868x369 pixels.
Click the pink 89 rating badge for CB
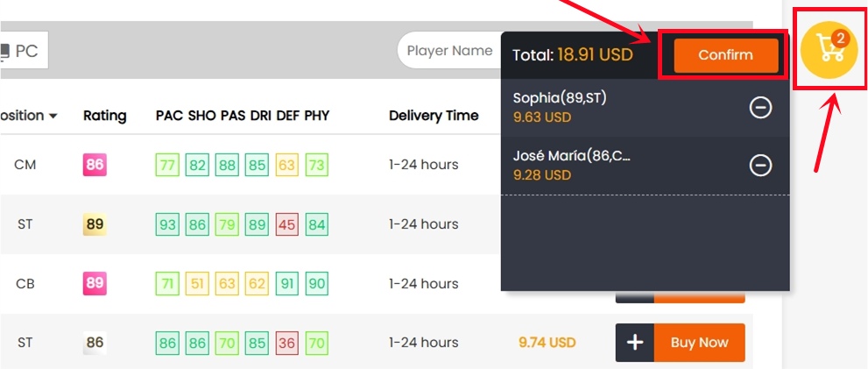tap(95, 283)
